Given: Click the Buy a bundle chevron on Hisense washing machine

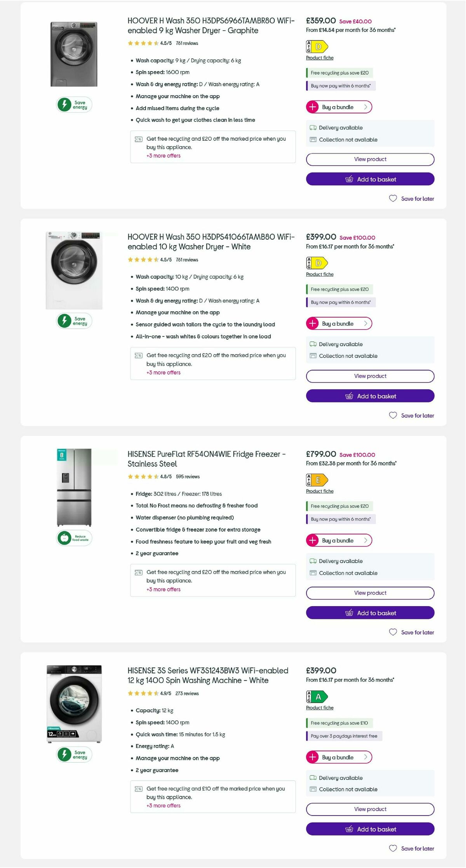Looking at the screenshot, I should coord(365,757).
